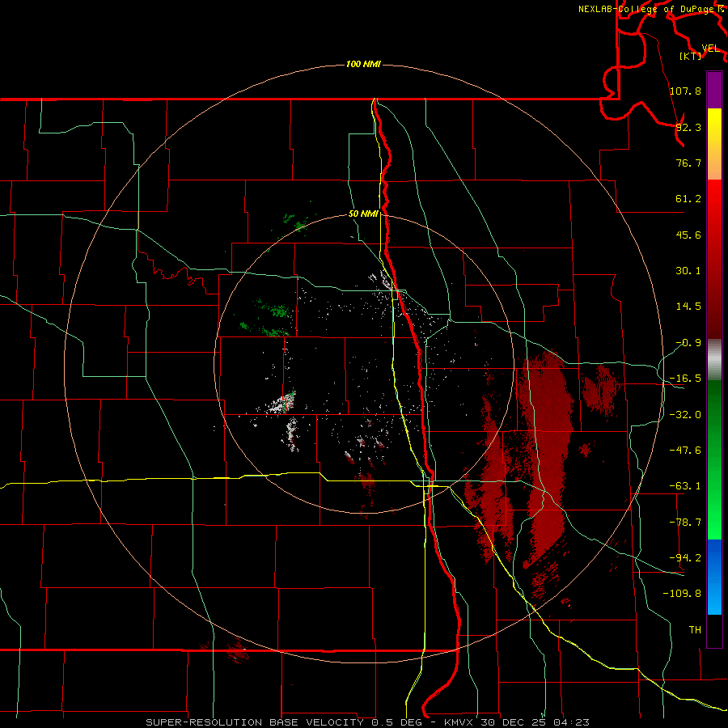
Task: Click the 30.1 value on the velocity scale
Action: tap(688, 271)
